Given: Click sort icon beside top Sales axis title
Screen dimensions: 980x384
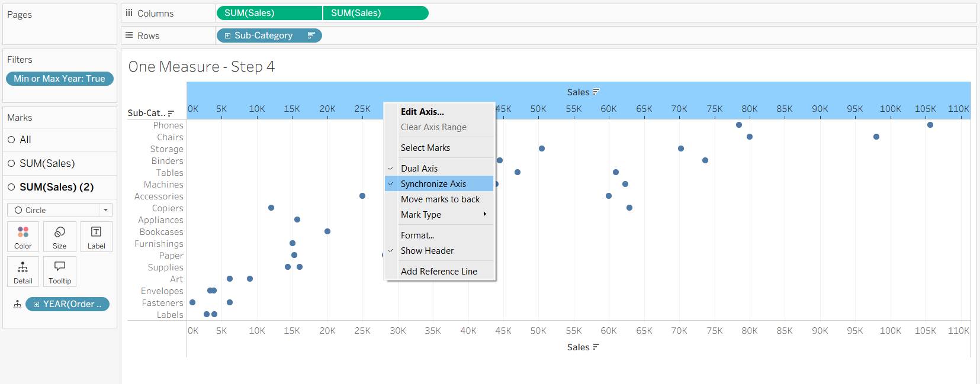Looking at the screenshot, I should pyautogui.click(x=596, y=92).
